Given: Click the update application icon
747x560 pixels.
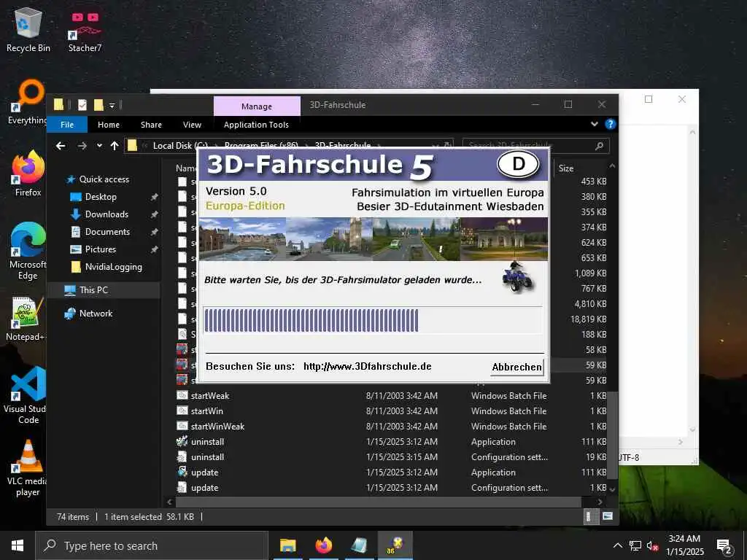Looking at the screenshot, I should [x=182, y=472].
